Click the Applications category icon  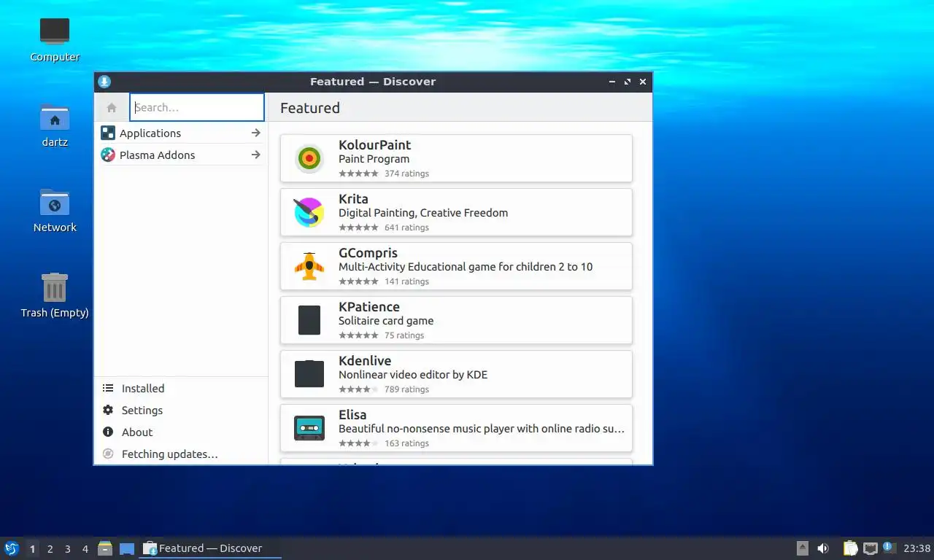click(x=108, y=133)
